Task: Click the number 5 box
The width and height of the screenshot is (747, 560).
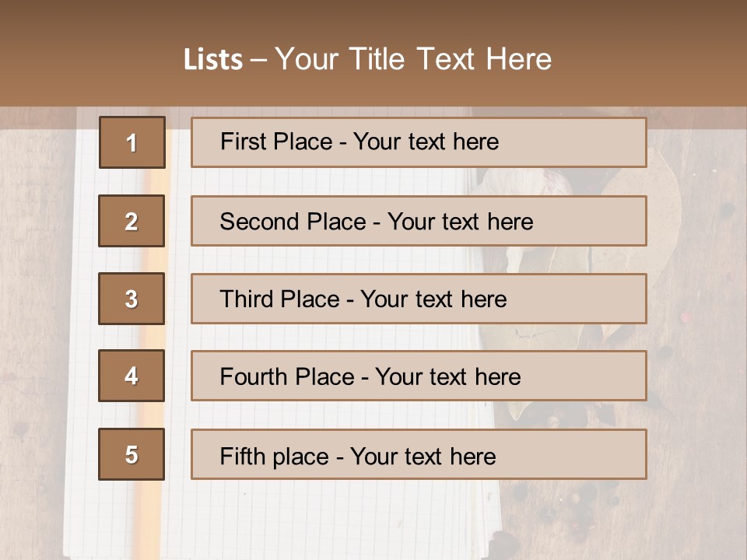Action: click(x=132, y=454)
